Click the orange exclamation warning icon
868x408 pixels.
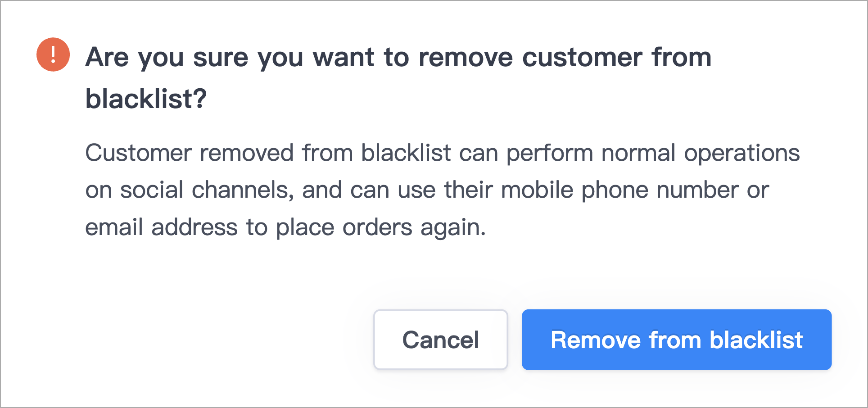point(53,54)
